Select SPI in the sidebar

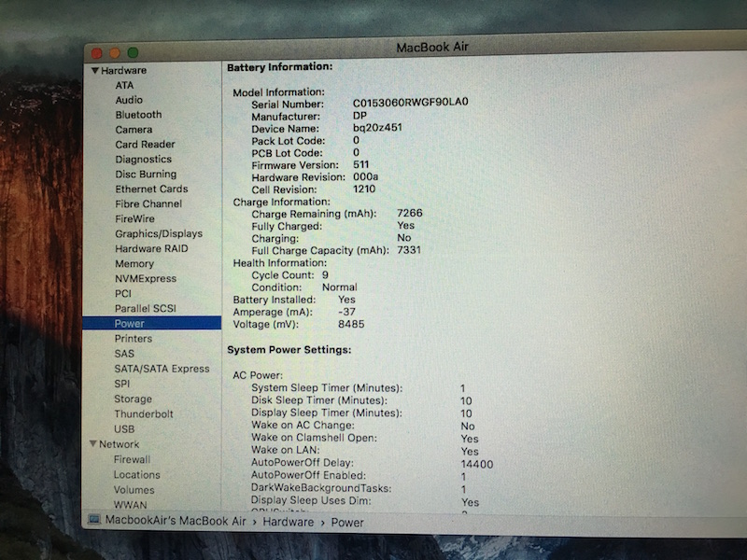(122, 384)
